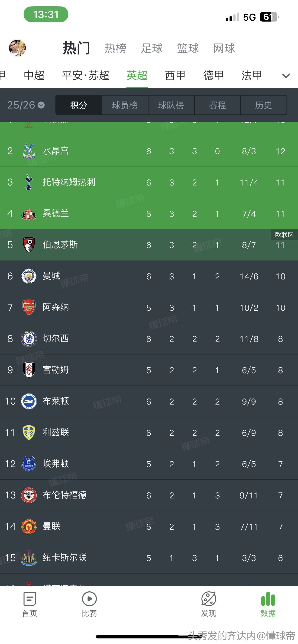
Task: Tap the Arsenal club badge
Action: [29, 307]
